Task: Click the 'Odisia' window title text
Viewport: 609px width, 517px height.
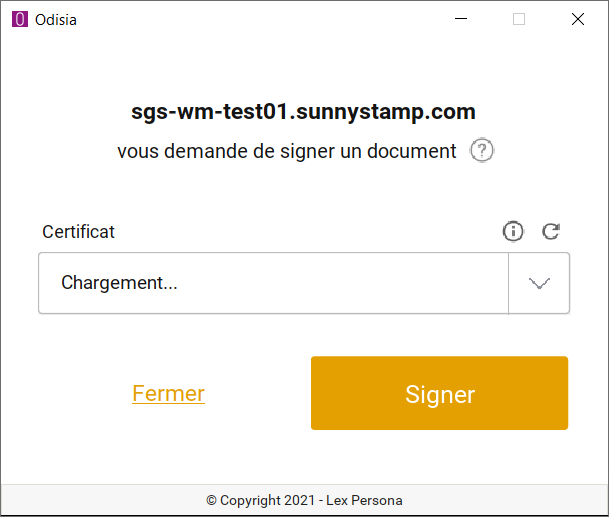Action: [x=58, y=19]
